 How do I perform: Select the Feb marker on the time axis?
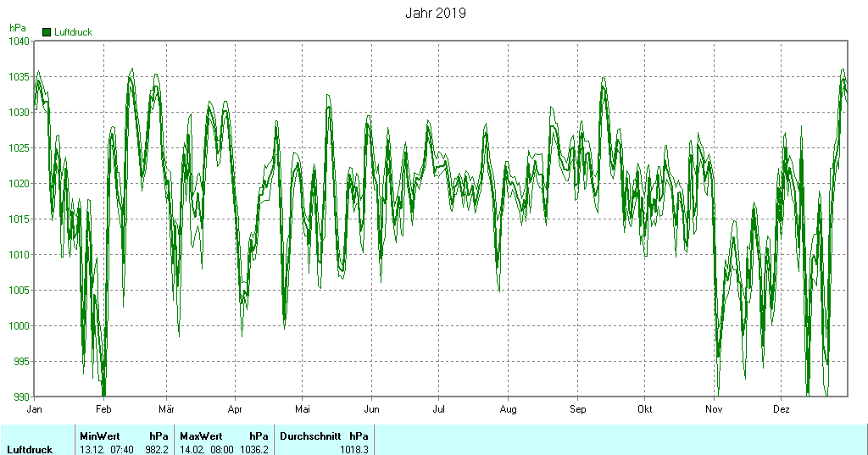click(x=103, y=409)
